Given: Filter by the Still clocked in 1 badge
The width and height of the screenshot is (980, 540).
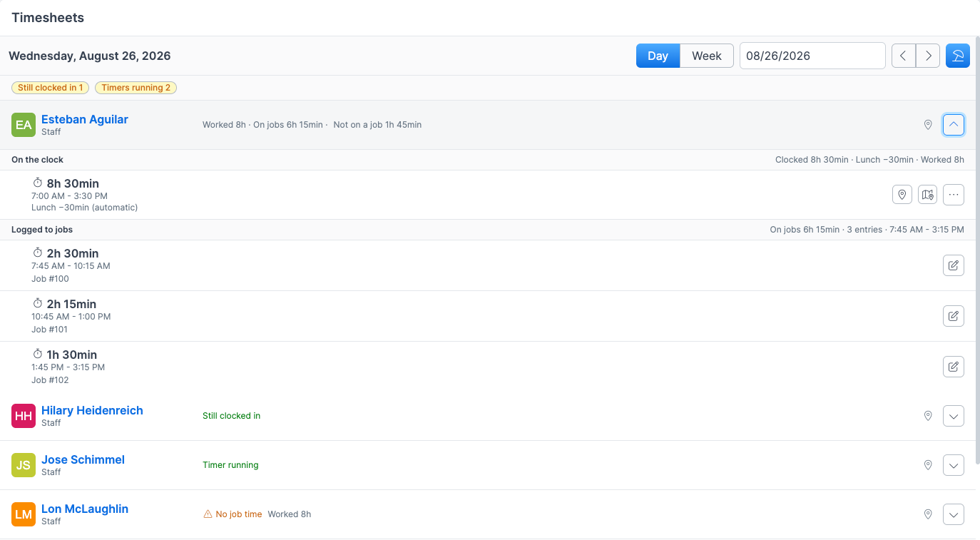Looking at the screenshot, I should tap(50, 88).
